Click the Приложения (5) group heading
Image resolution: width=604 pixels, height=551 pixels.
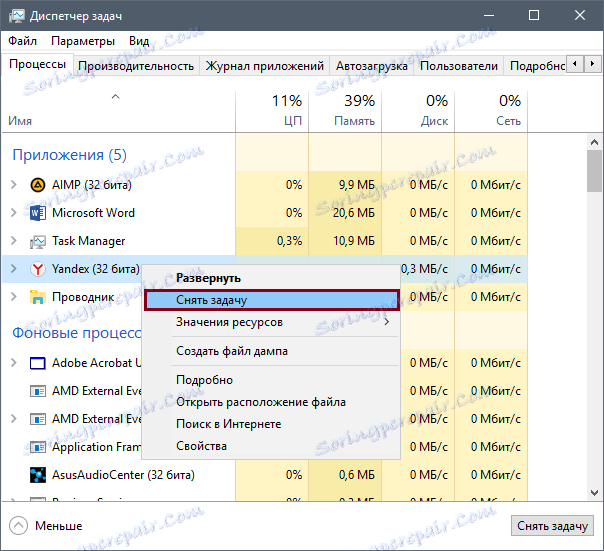click(69, 155)
